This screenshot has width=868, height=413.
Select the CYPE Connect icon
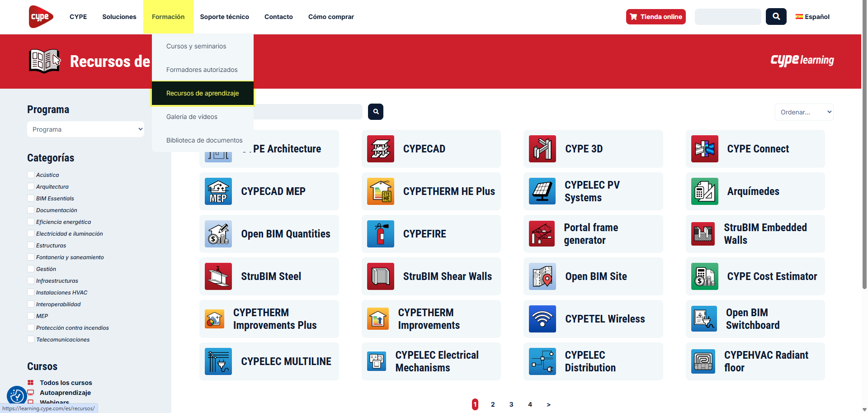[704, 149]
